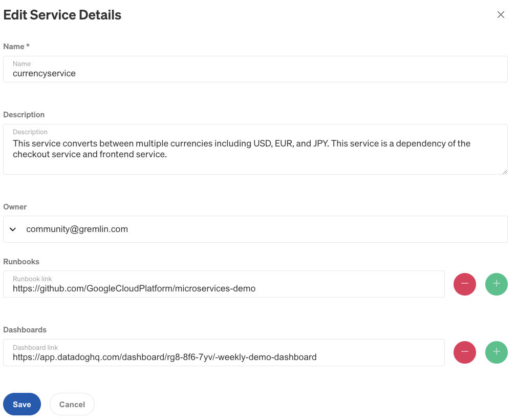Image resolution: width=516 pixels, height=420 pixels.
Task: Save the service details
Action: coord(21,404)
